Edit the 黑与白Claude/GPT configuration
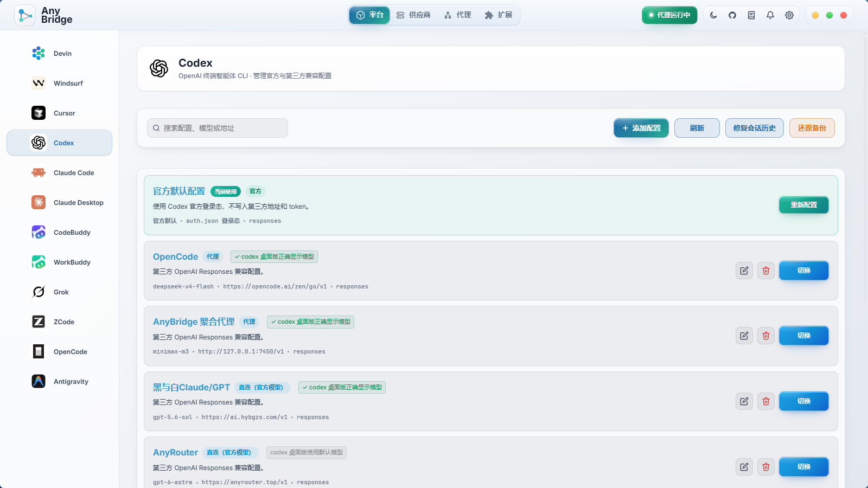This screenshot has width=868, height=488. 744,401
